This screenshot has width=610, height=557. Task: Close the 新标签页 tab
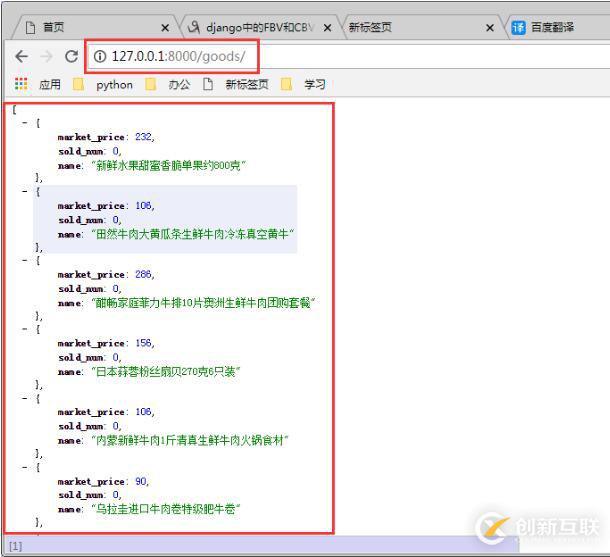[490, 28]
